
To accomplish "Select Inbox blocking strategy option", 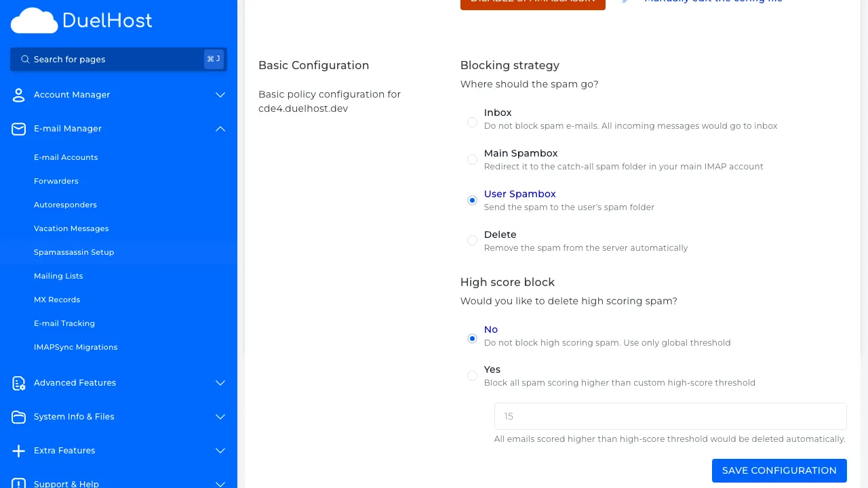I will click(x=472, y=122).
